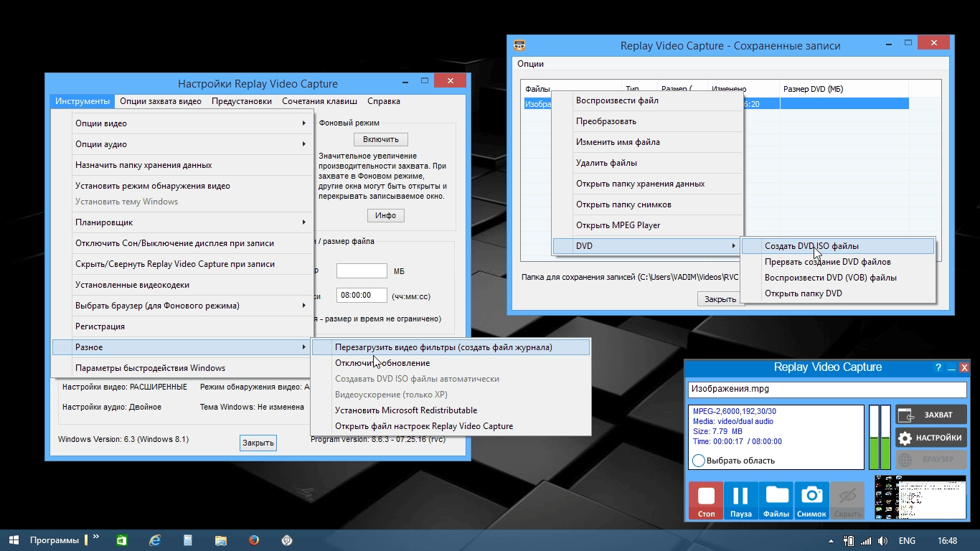Click the ЗАХВАТ capture window button
980x551 pixels.
coord(931,415)
